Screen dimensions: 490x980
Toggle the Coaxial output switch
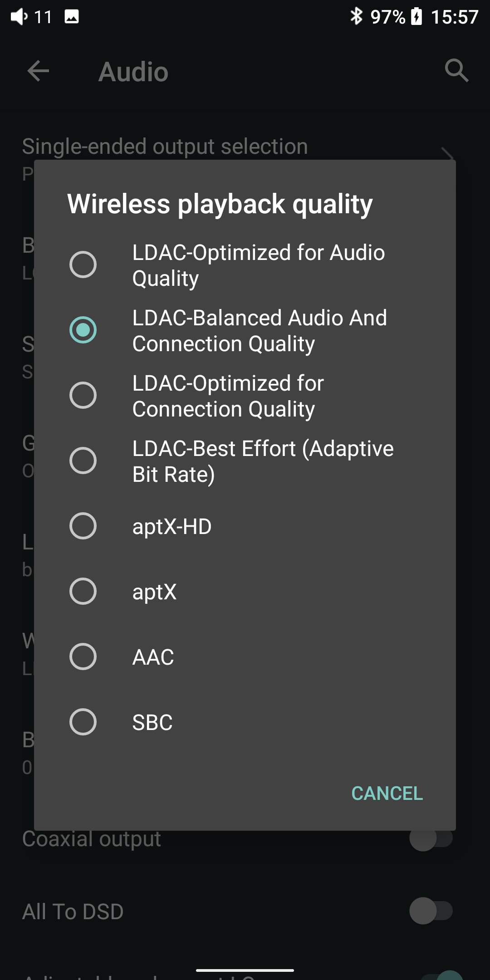pyautogui.click(x=431, y=838)
